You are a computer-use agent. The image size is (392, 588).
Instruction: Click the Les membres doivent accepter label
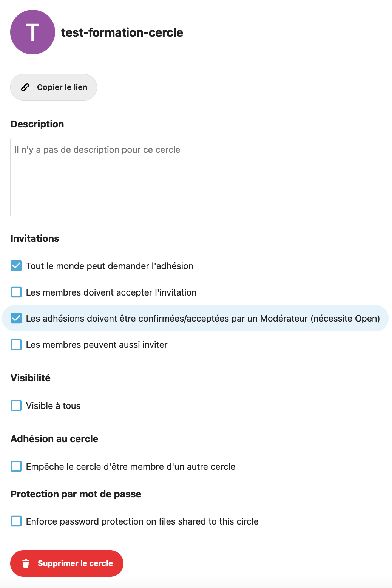[x=111, y=292]
